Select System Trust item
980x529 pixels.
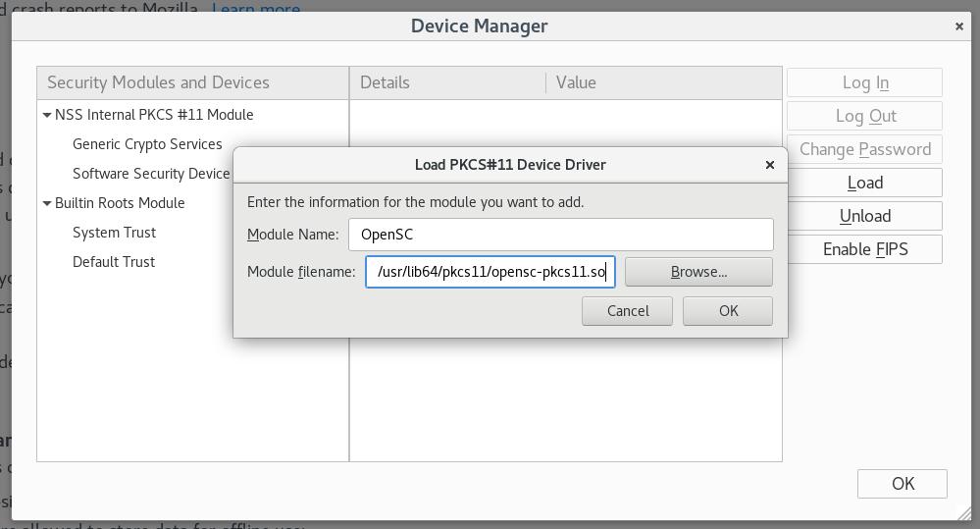(114, 233)
